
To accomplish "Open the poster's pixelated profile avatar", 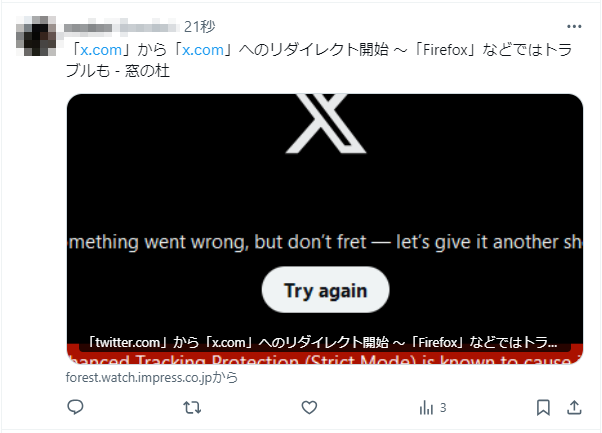I will click(x=36, y=36).
